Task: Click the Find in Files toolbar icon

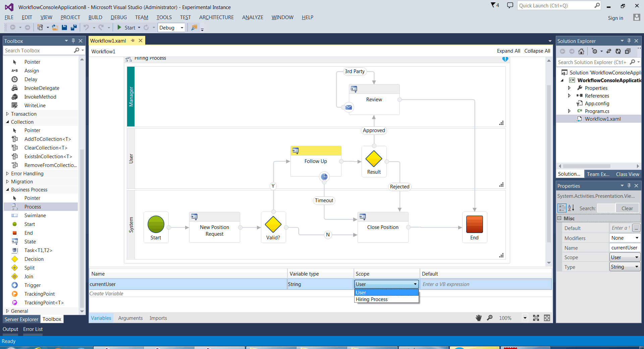Action: (194, 27)
